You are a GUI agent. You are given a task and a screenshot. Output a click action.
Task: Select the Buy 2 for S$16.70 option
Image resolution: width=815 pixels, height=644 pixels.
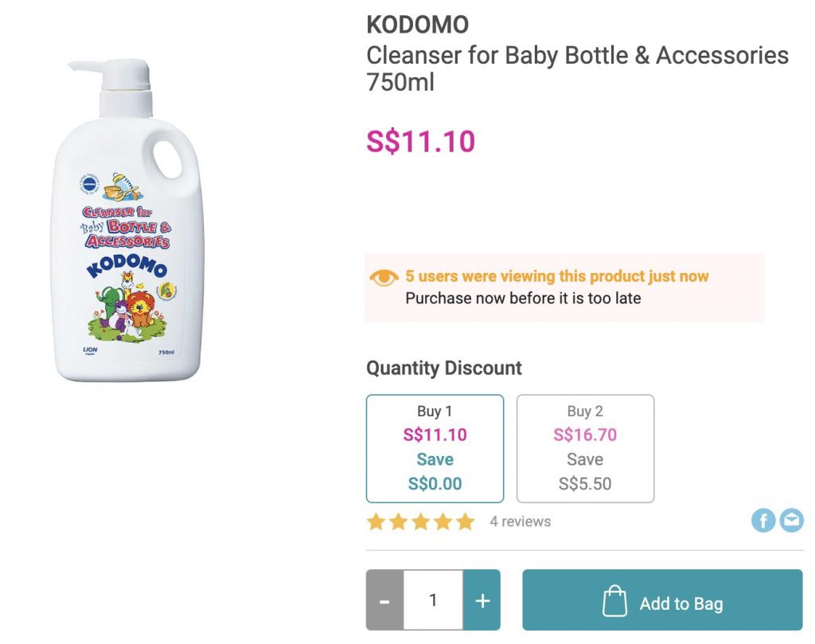click(585, 448)
